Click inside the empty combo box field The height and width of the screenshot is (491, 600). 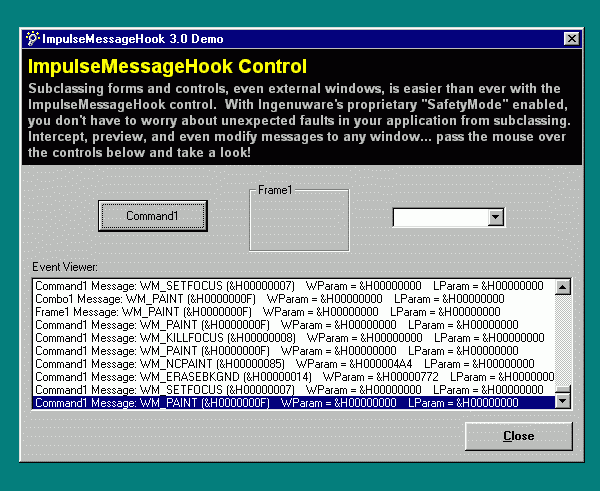tap(440, 217)
